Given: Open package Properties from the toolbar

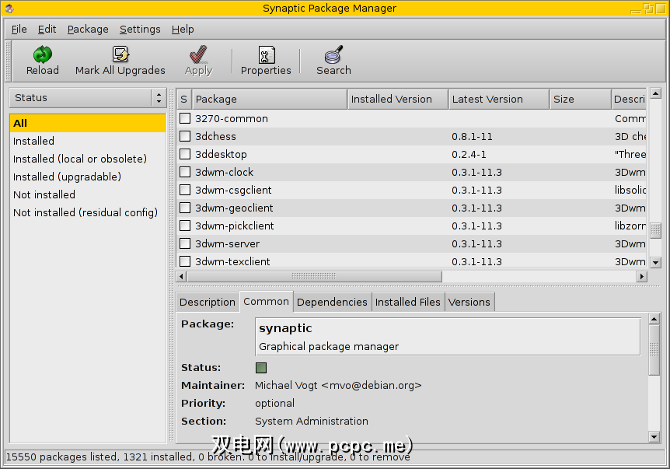Looking at the screenshot, I should (x=266, y=55).
